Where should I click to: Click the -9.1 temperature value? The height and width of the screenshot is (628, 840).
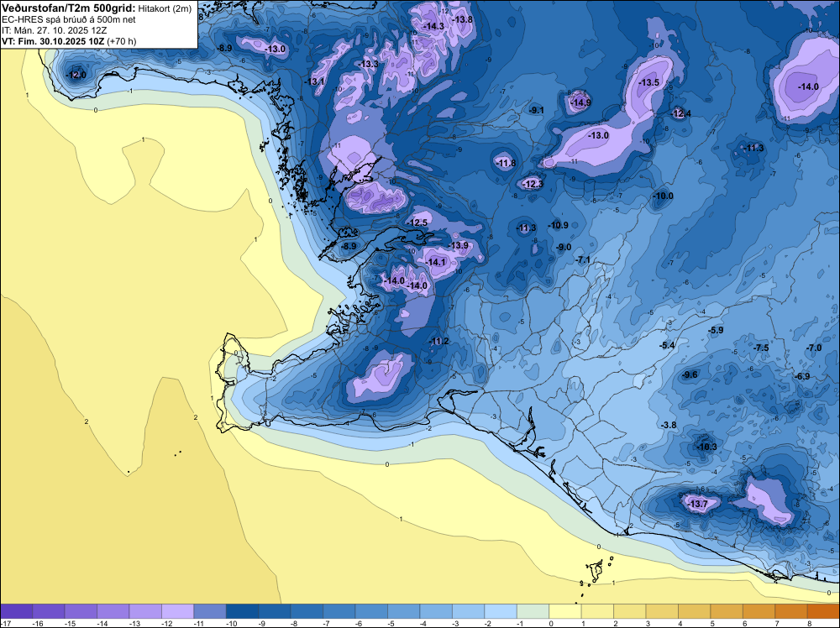[536, 110]
